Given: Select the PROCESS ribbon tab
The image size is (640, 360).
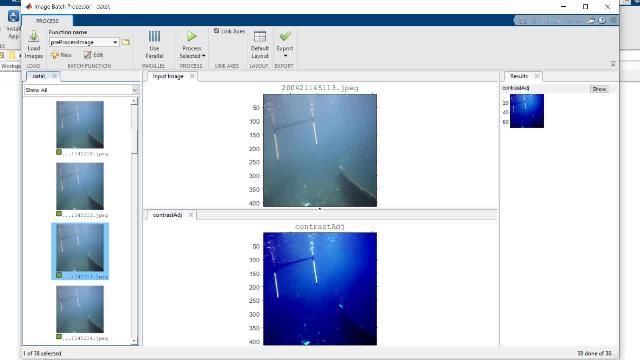Looking at the screenshot, I should coord(47,20).
